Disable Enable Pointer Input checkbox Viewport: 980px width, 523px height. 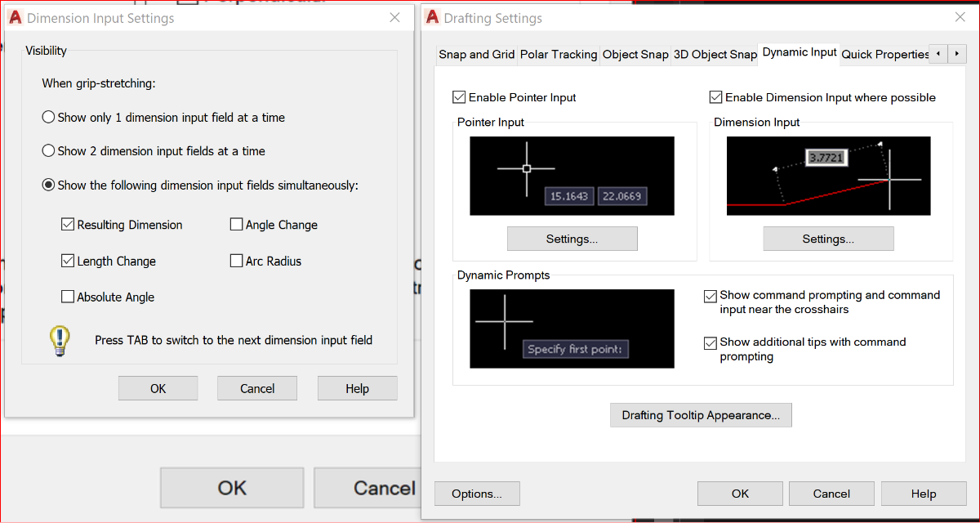[459, 97]
